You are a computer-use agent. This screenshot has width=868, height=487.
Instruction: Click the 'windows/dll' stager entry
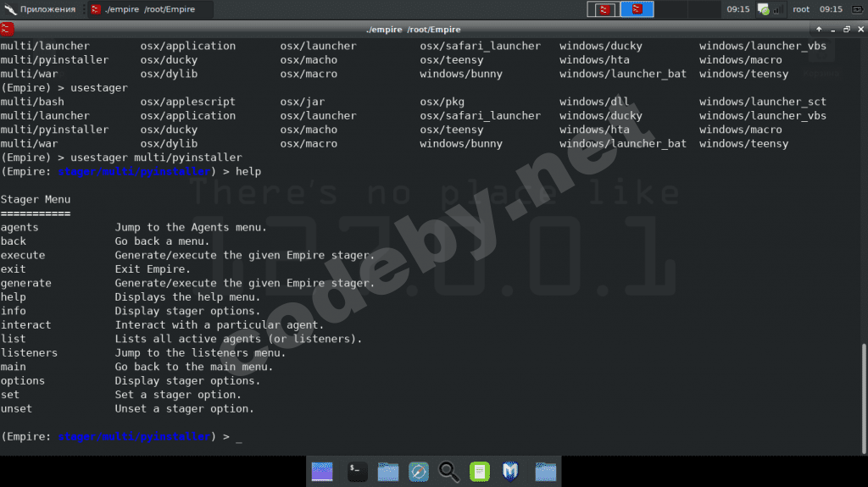(x=594, y=102)
